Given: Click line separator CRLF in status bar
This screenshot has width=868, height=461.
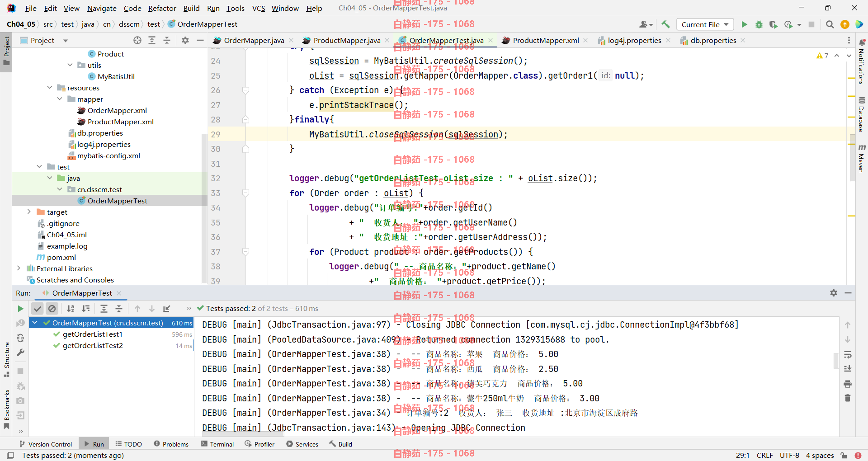Looking at the screenshot, I should (x=765, y=455).
